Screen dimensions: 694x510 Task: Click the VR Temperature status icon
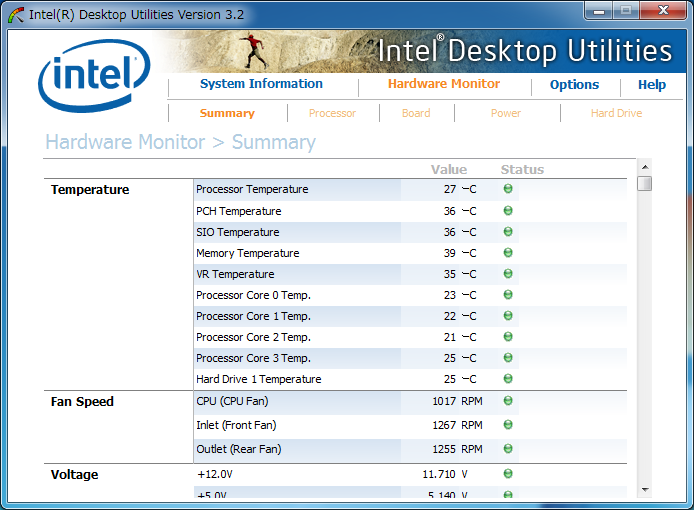click(508, 274)
